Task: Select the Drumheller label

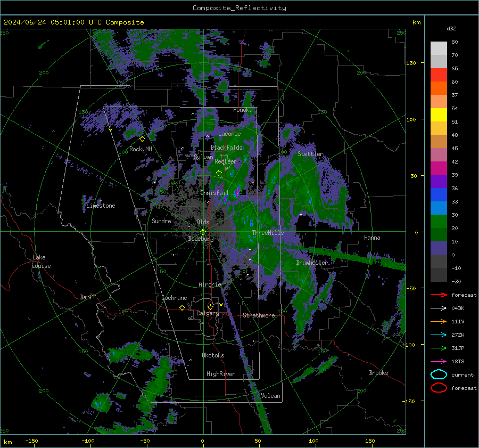Action: [x=312, y=263]
